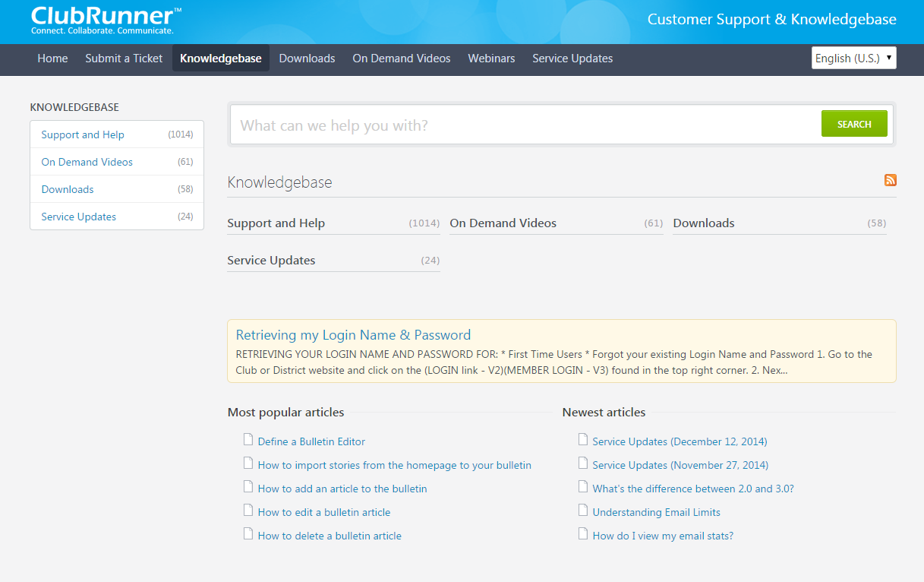Click the RSS feed icon
This screenshot has height=582, width=924.
890,180
